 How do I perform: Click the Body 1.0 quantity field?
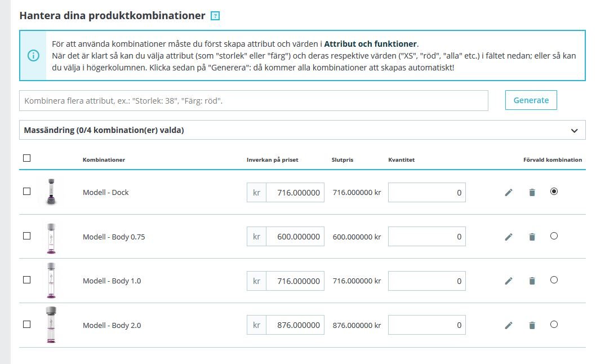tap(427, 281)
